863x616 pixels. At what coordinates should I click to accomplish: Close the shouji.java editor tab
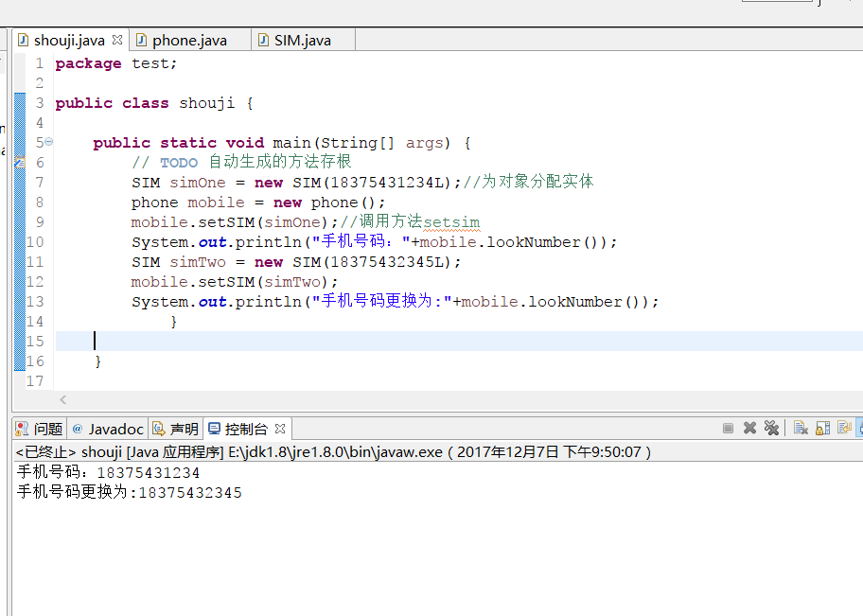117,40
